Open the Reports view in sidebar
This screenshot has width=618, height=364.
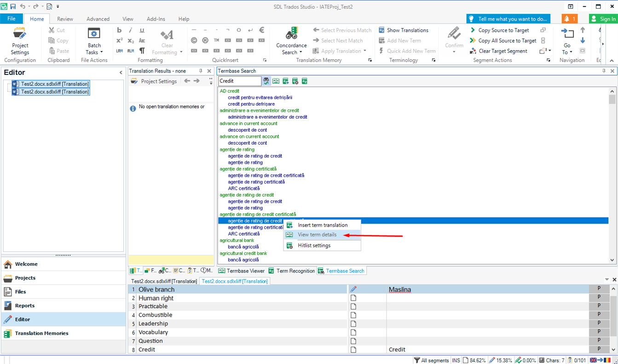tap(64, 306)
